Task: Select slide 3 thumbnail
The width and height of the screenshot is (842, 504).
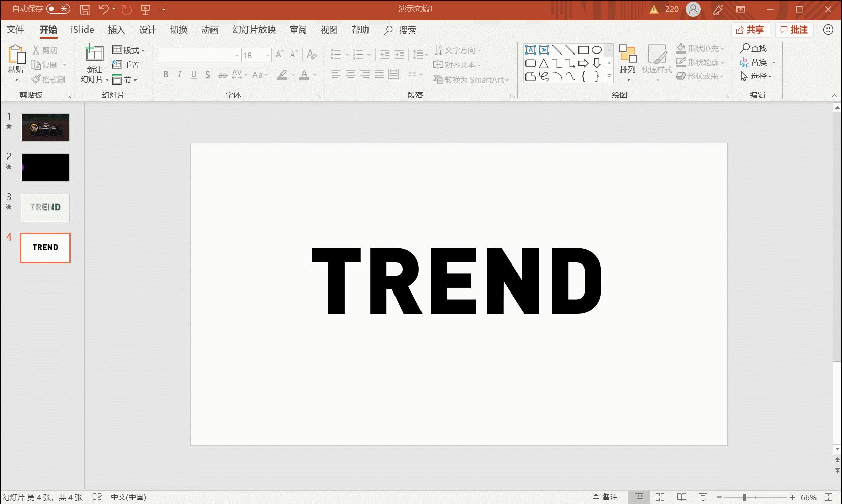Action: (x=45, y=207)
